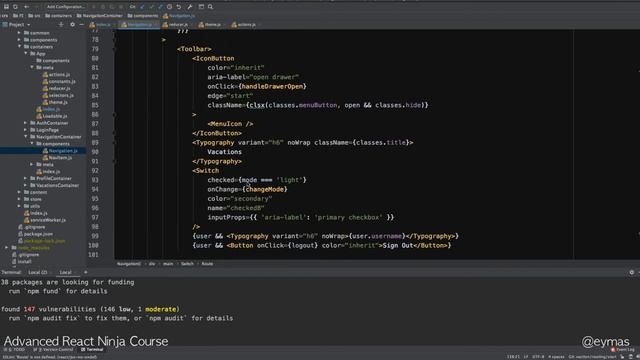
Task: Click the Project Structure window icon
Action: [x=201, y=7]
